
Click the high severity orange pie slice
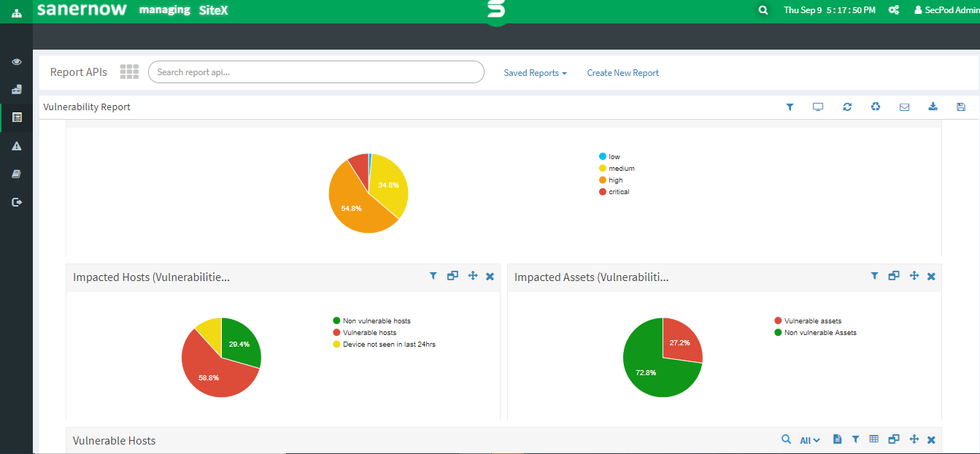[x=354, y=204]
